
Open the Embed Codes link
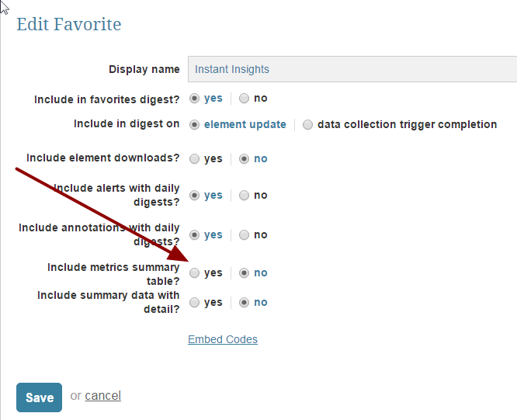[x=223, y=339]
